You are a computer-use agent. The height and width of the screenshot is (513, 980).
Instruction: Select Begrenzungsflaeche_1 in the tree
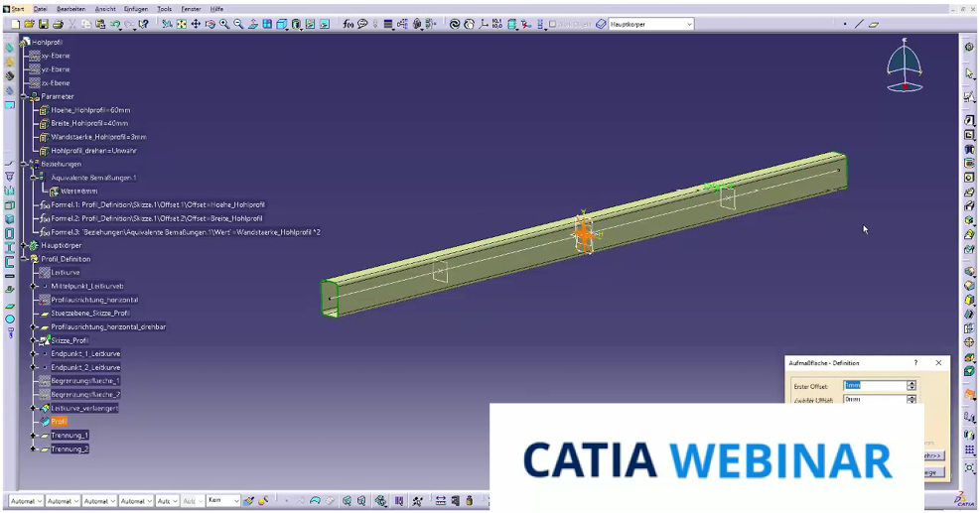[x=85, y=381]
